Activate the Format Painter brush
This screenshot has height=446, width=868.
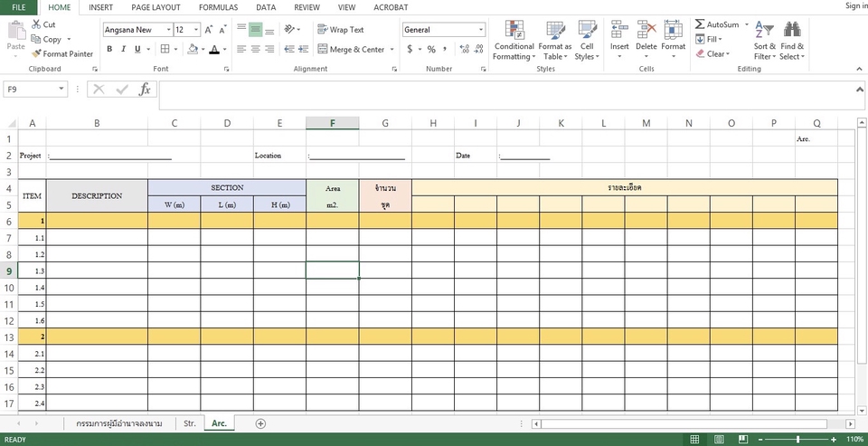click(36, 53)
